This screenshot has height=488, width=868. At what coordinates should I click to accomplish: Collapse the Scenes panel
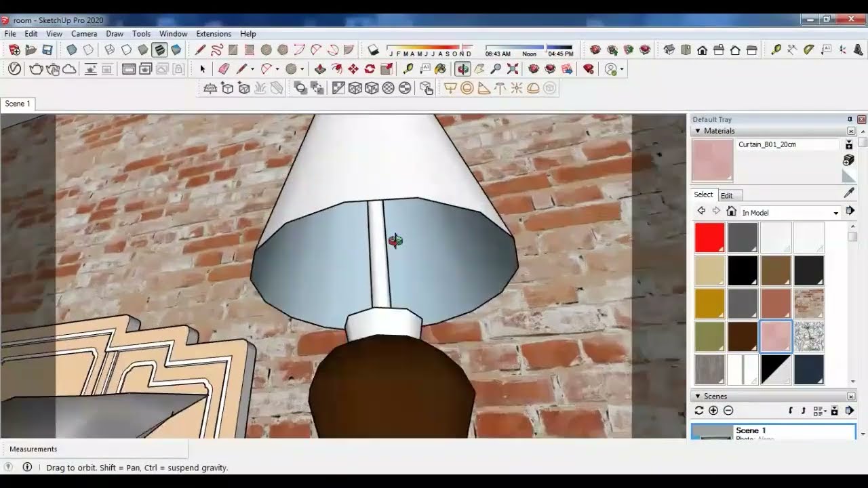click(x=698, y=396)
